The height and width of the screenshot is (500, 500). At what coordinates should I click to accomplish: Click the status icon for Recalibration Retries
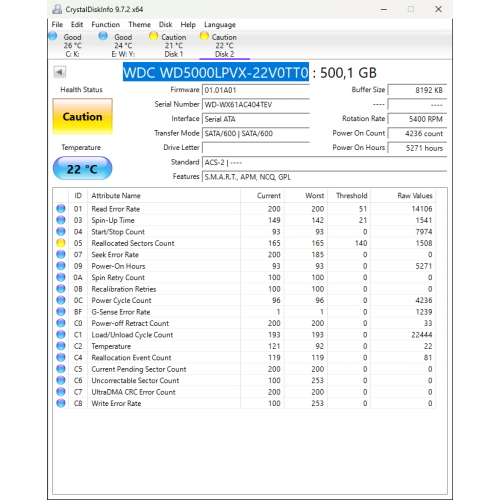coord(61,289)
